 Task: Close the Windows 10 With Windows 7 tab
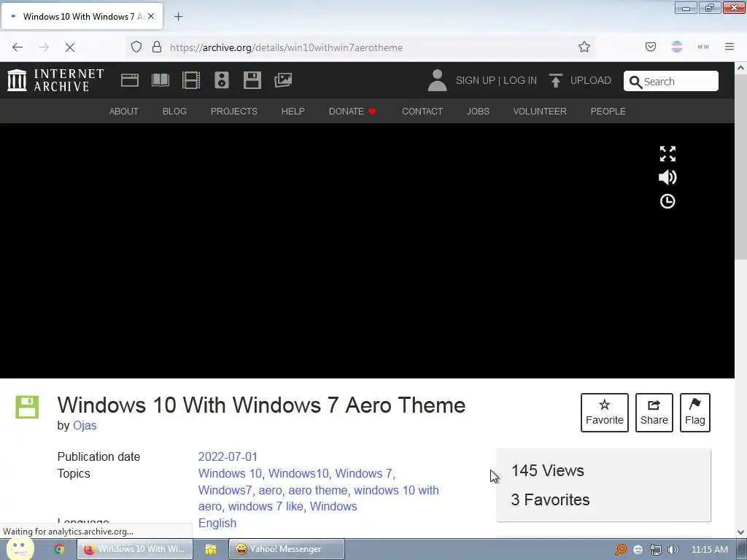tap(151, 16)
